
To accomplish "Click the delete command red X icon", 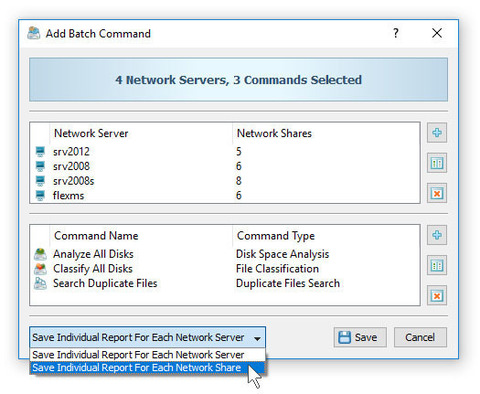I will (x=437, y=296).
